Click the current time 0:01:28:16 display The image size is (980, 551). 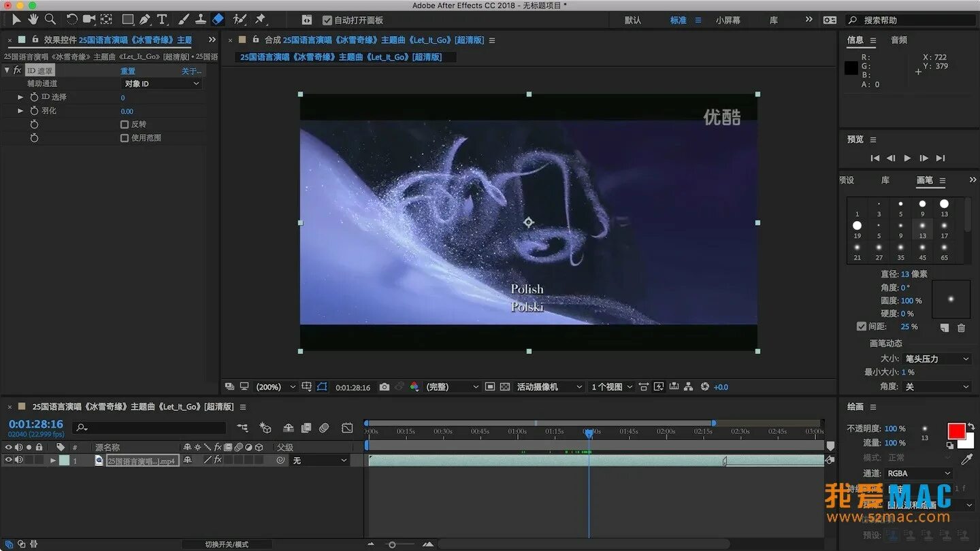36,424
